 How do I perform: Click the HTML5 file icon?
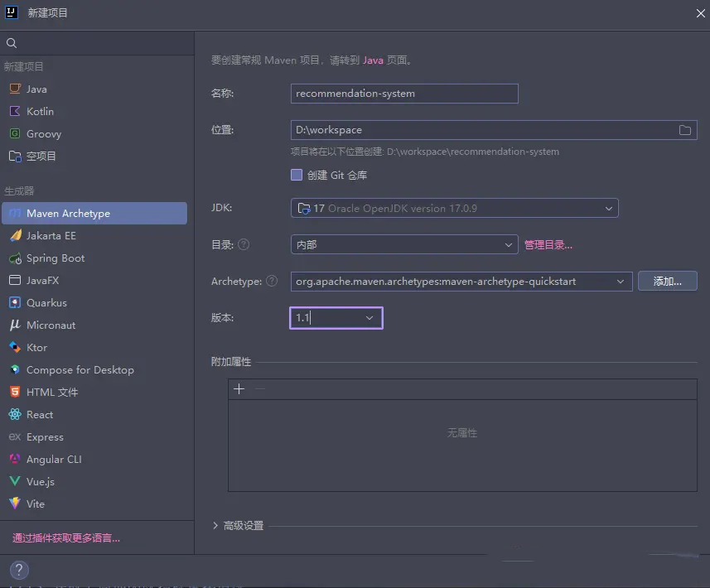pyautogui.click(x=15, y=392)
